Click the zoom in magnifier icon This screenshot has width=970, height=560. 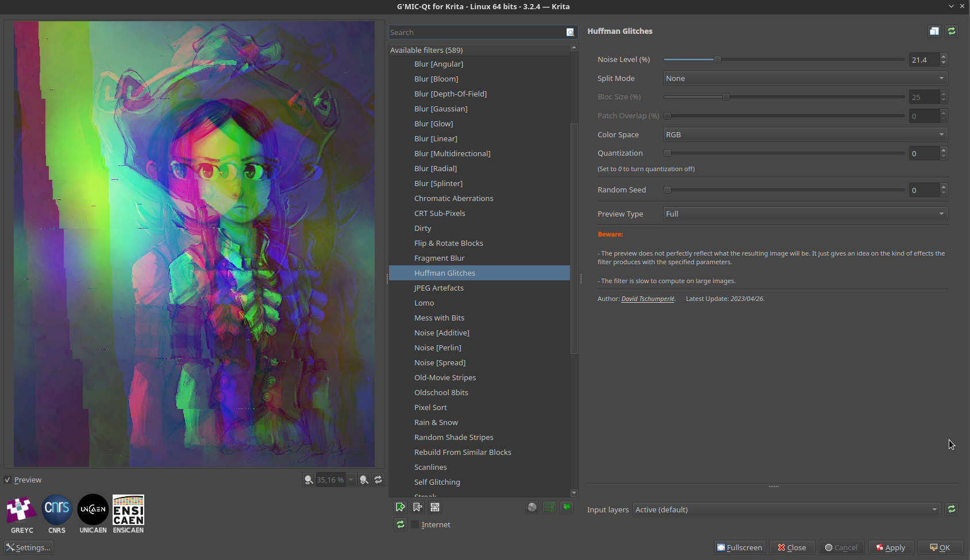point(364,480)
